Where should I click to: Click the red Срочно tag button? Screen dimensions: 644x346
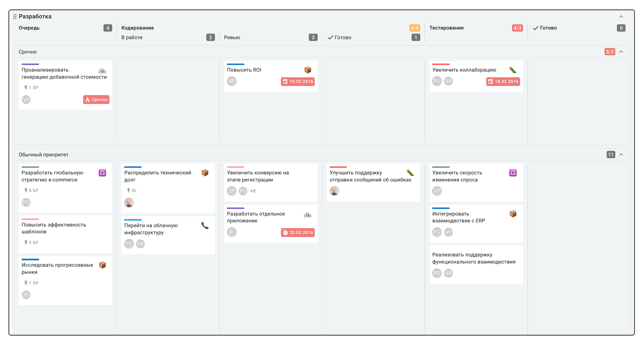pyautogui.click(x=96, y=100)
